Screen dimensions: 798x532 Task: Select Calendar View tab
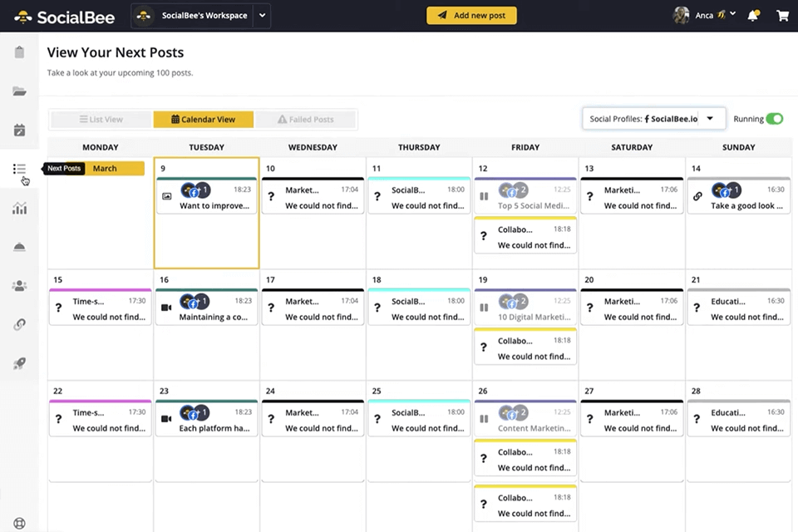[x=203, y=119]
